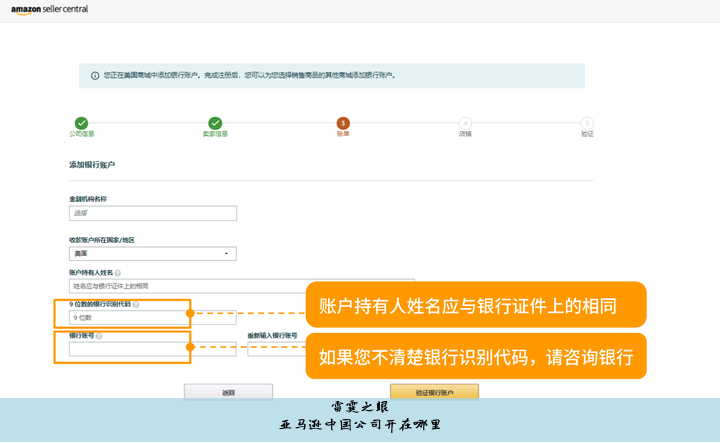Select step 5 验证 circle
The image size is (720, 443).
[x=587, y=123]
